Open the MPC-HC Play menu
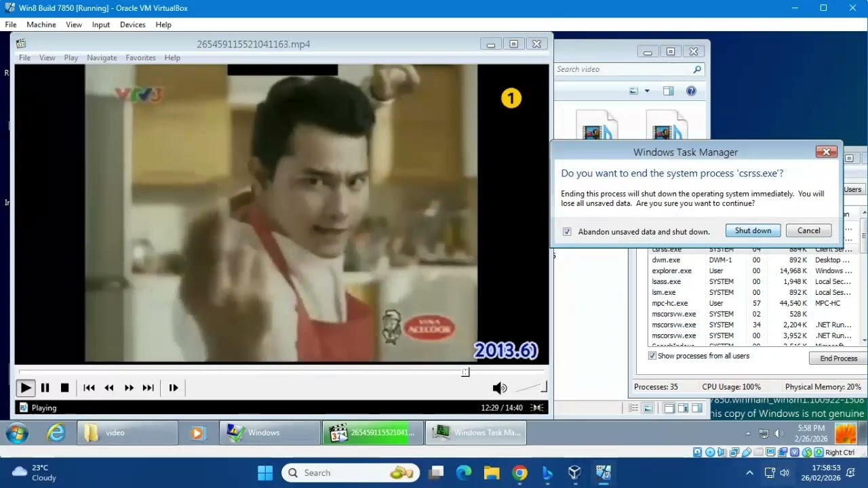The width and height of the screenshot is (868, 488). tap(71, 58)
